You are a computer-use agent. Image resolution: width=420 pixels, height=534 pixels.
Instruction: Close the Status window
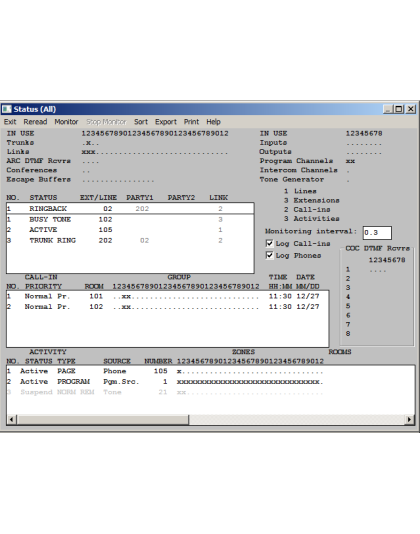click(411, 109)
